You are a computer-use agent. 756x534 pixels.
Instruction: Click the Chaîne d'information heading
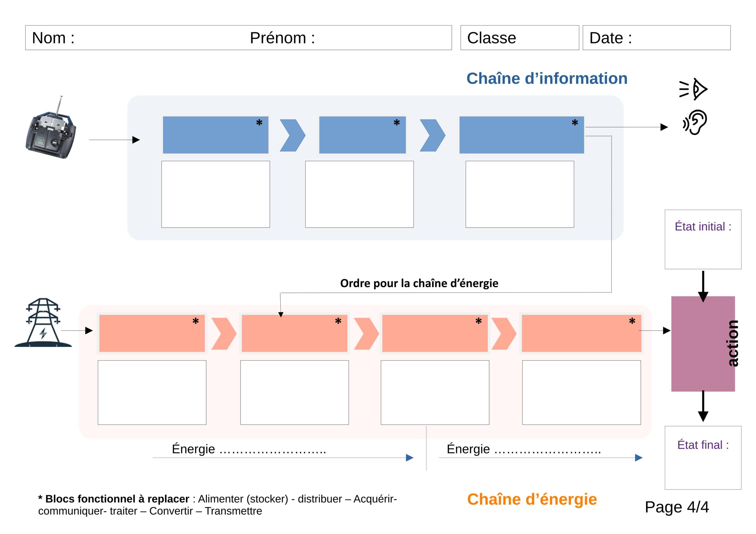click(547, 79)
